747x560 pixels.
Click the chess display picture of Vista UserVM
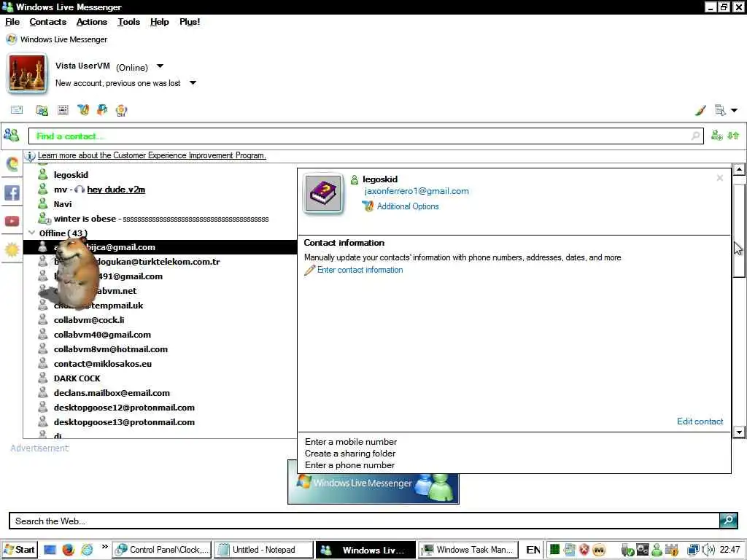click(x=27, y=74)
